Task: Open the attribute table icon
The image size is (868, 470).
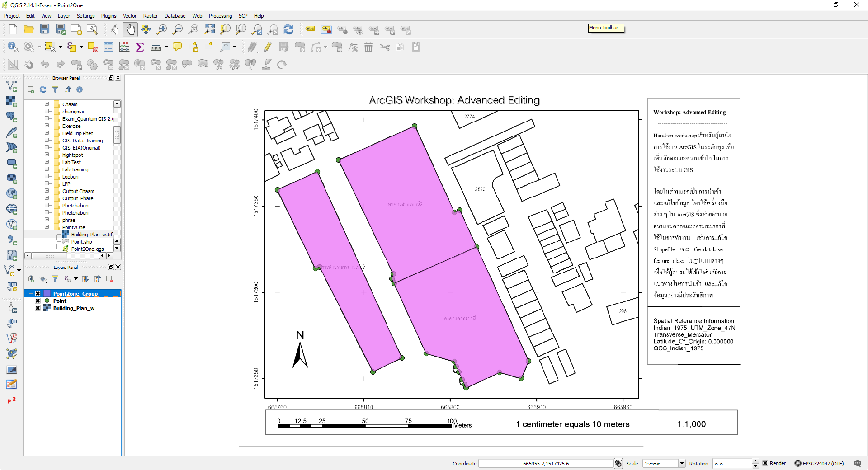Action: (108, 47)
